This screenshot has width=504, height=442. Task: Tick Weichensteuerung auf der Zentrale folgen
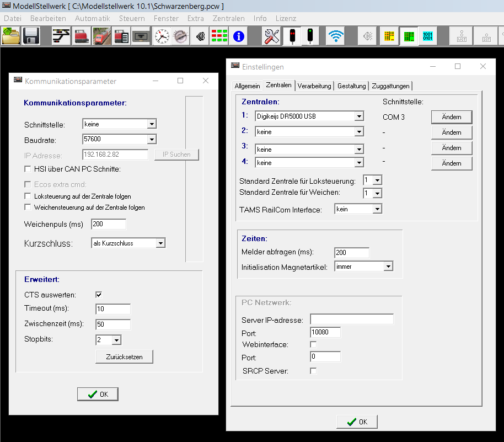pyautogui.click(x=28, y=207)
